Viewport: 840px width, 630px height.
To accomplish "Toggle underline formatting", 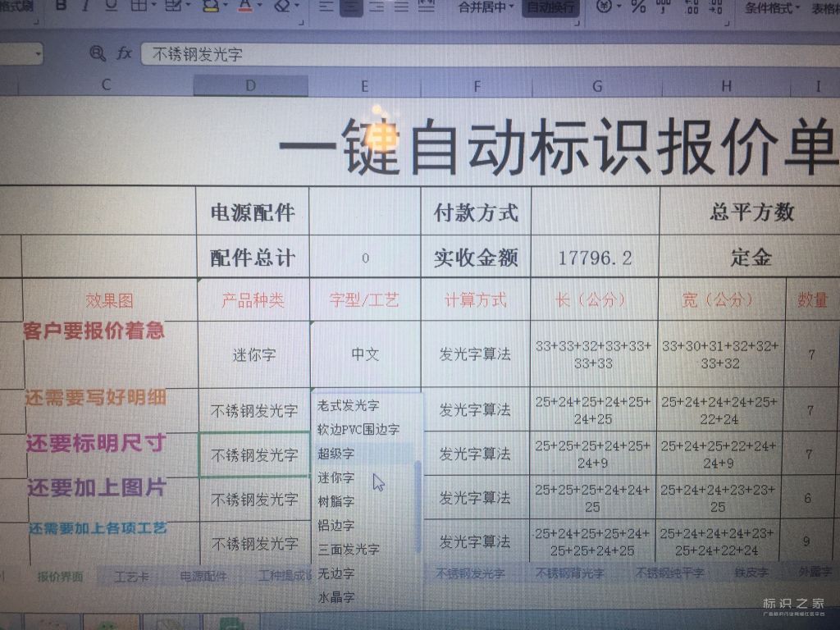I will click(x=111, y=6).
